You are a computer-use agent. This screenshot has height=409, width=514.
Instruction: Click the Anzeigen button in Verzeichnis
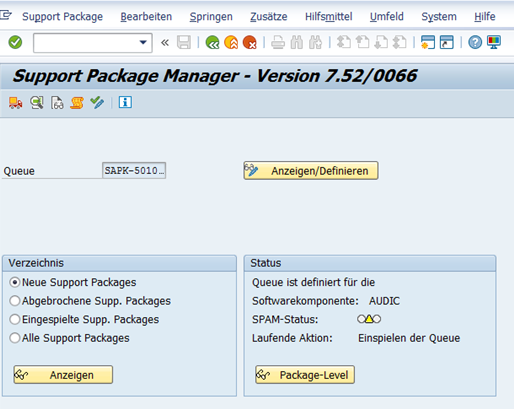pyautogui.click(x=63, y=375)
